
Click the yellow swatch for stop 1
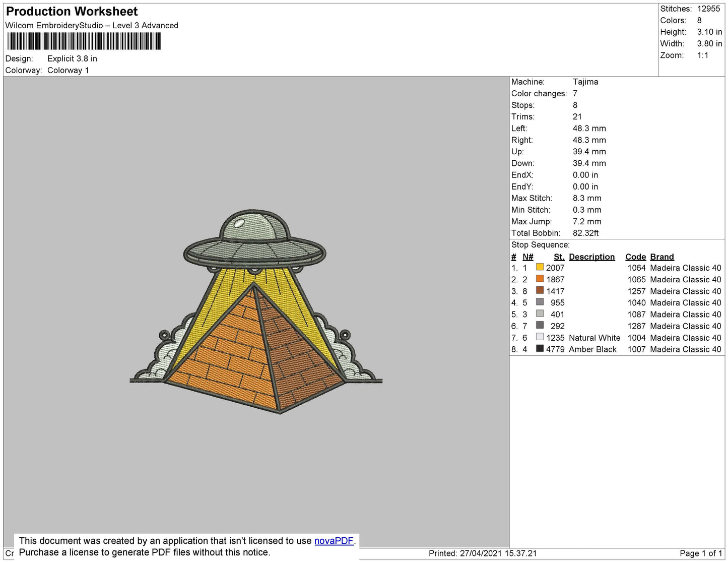point(540,267)
